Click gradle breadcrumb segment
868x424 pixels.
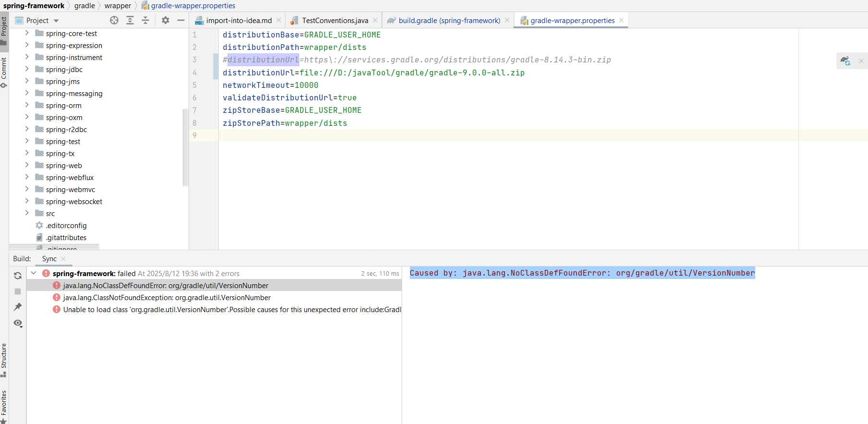[x=84, y=6]
